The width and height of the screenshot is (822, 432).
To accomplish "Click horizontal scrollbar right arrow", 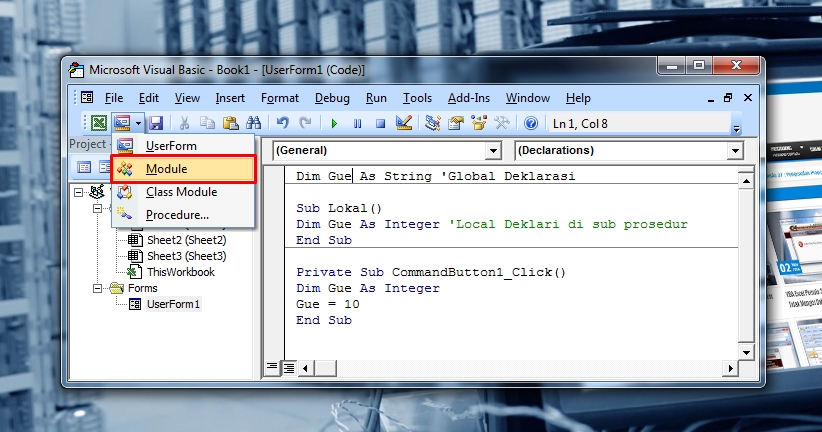I will [730, 369].
